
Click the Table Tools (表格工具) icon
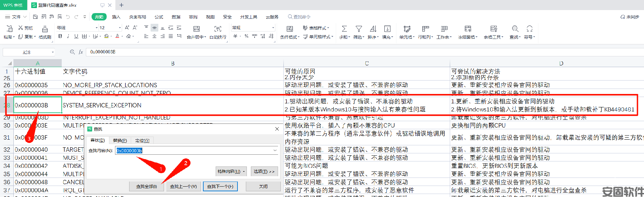[x=493, y=29]
